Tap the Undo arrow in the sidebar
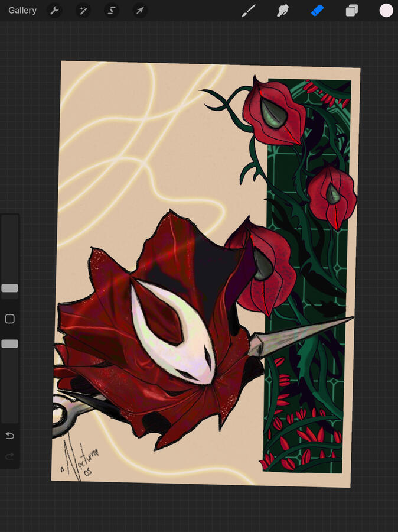Viewport: 398px width, 532px height. coord(9,436)
